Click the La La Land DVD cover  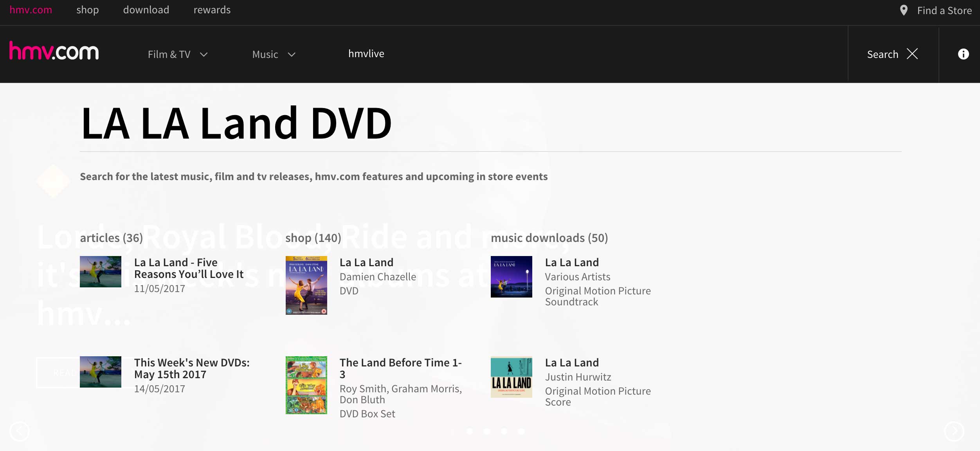coord(306,285)
